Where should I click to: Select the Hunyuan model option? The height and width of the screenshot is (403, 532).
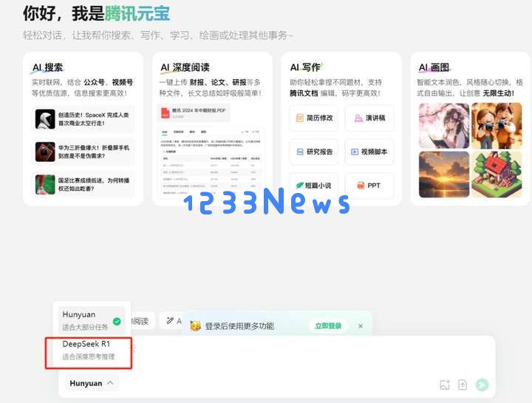(x=92, y=320)
